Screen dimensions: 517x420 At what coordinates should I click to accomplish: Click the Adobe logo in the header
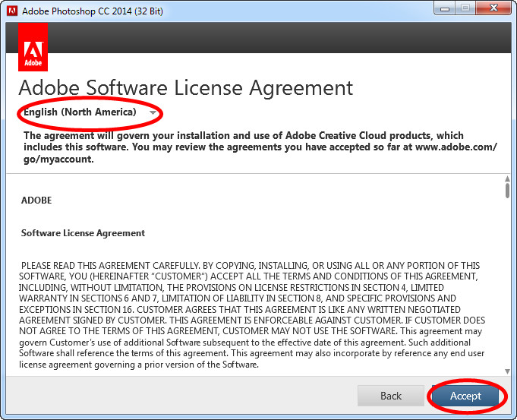[33, 47]
